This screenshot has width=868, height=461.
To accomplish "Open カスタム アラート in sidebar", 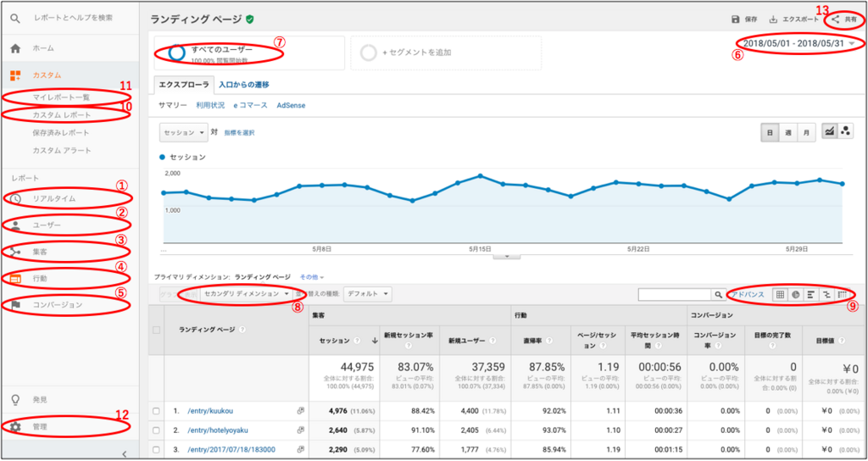I will tap(62, 151).
